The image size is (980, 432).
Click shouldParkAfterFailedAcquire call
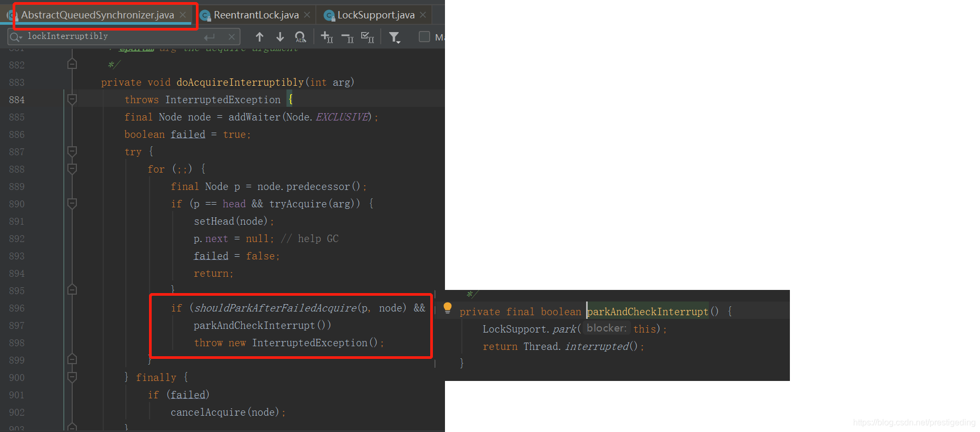tap(300, 308)
